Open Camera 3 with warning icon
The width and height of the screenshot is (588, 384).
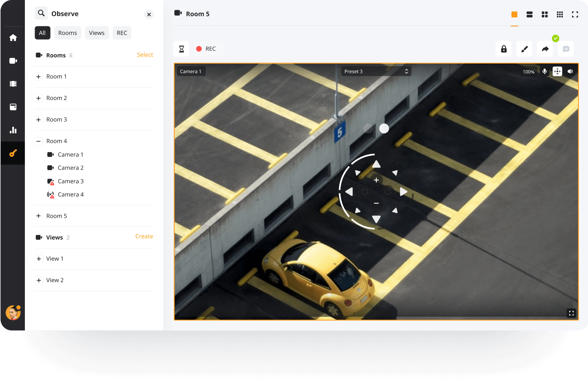65,182
